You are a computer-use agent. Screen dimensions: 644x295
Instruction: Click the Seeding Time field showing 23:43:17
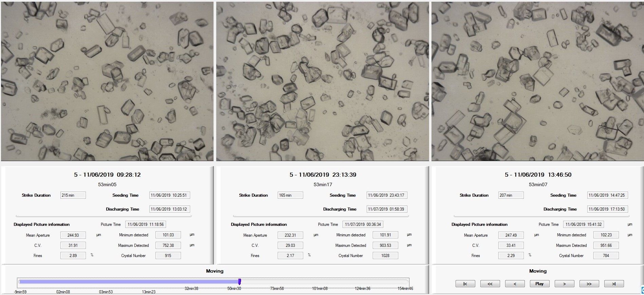[x=387, y=195]
